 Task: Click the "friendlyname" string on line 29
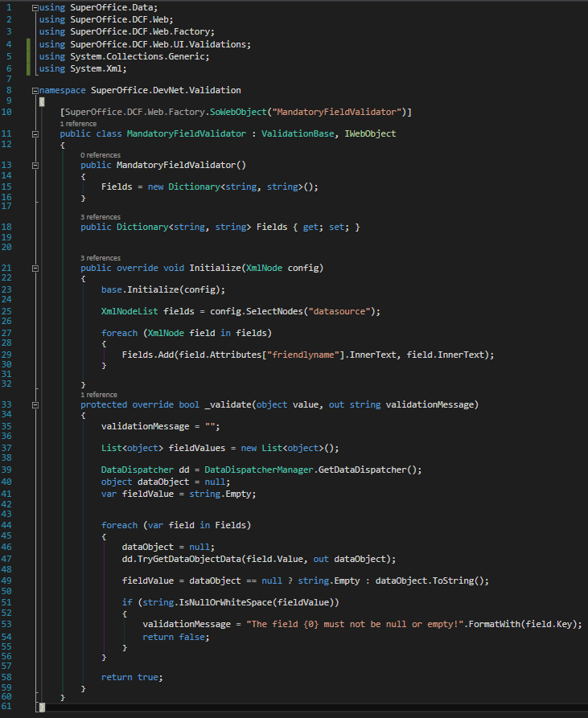click(303, 355)
